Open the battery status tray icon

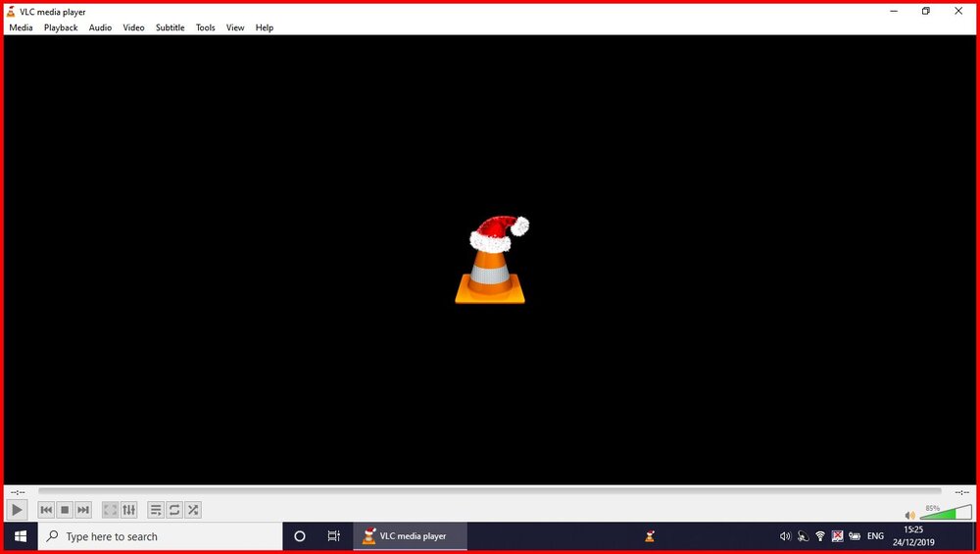tap(855, 536)
